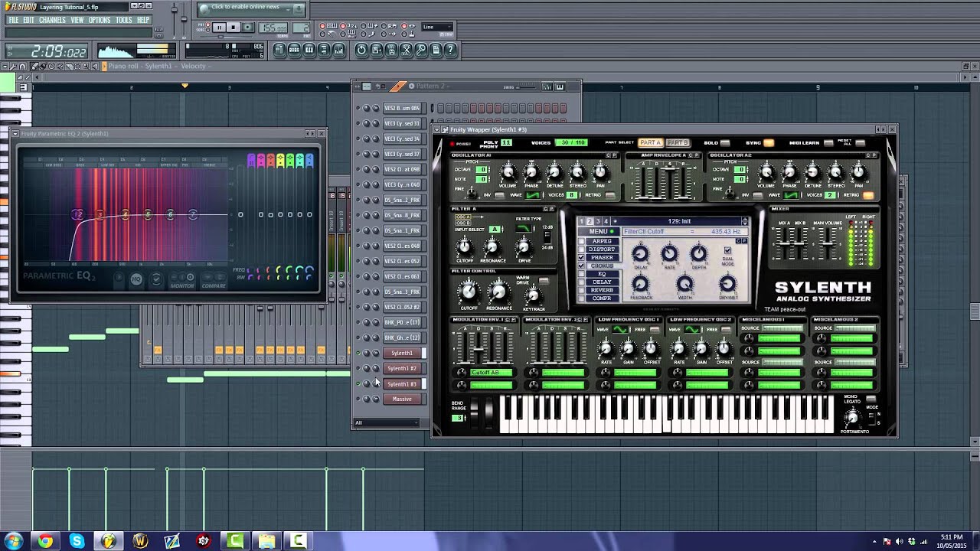Open Filter A filter type selector
This screenshot has width=980, height=551.
coord(525,228)
